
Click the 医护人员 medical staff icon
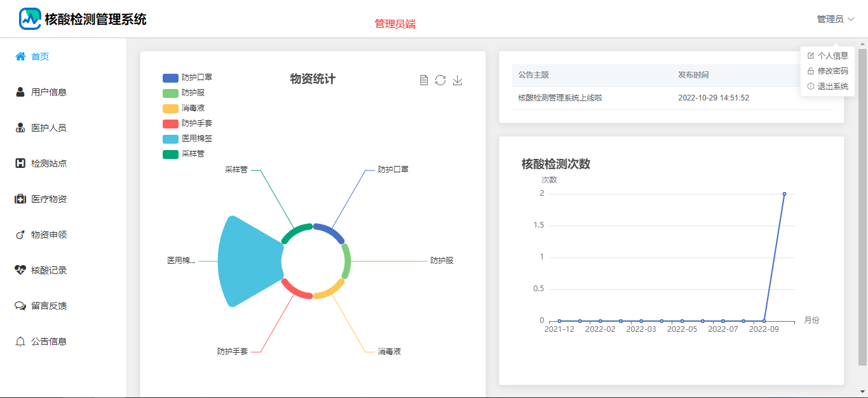[20, 128]
